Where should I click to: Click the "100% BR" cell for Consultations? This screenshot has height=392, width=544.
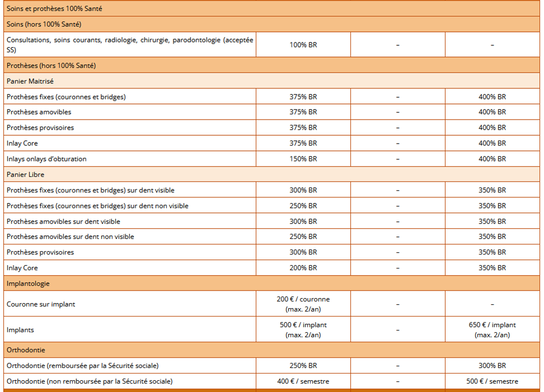click(303, 45)
